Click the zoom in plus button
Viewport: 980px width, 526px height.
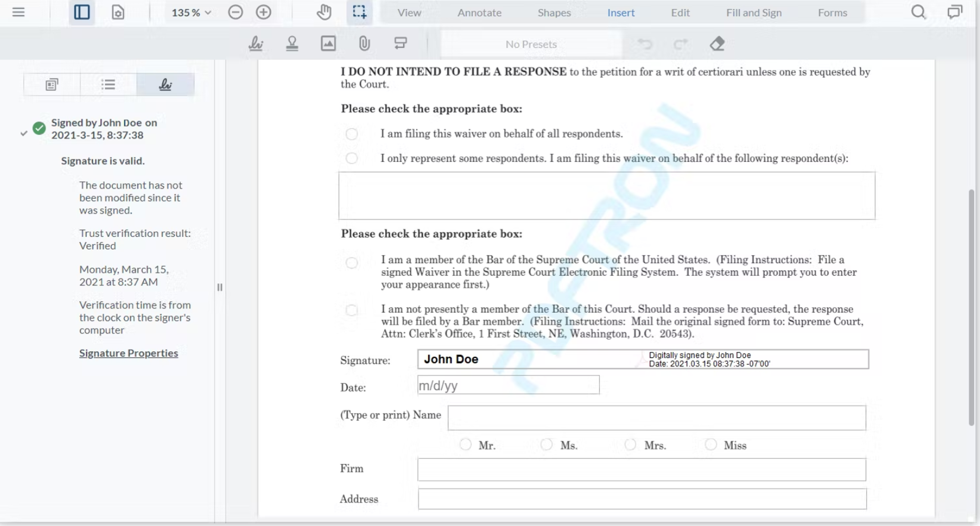point(263,12)
